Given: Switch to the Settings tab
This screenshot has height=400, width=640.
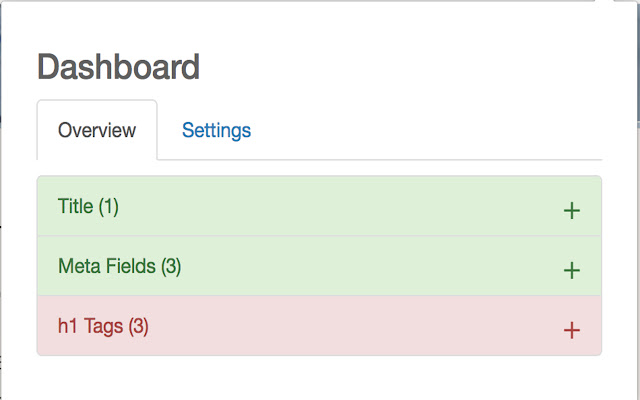Looking at the screenshot, I should [x=216, y=130].
